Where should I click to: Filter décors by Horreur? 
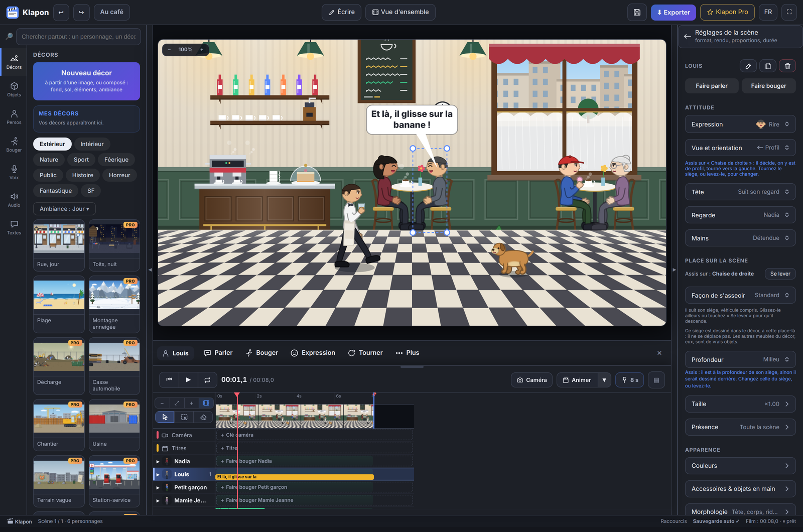119,175
